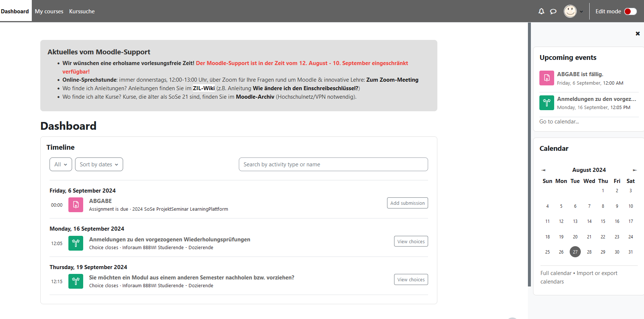Click the Search by activity type field
The height and width of the screenshot is (319, 644).
(333, 164)
